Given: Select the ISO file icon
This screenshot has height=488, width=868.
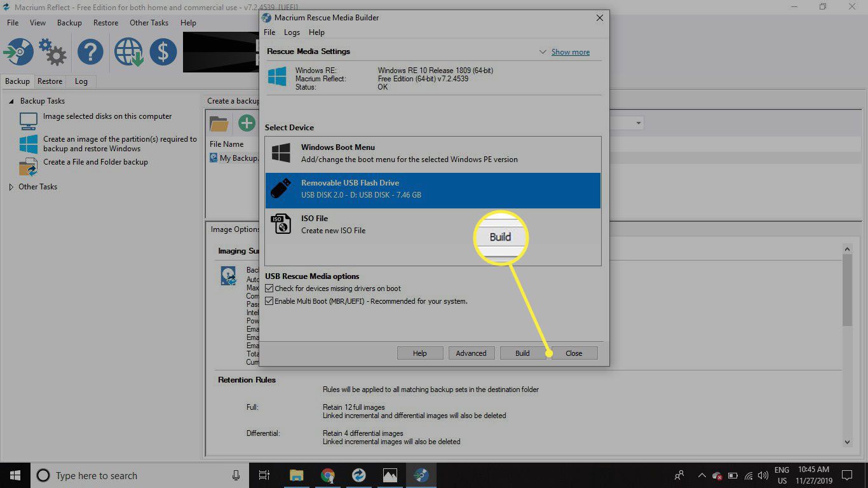Looking at the screenshot, I should click(281, 224).
